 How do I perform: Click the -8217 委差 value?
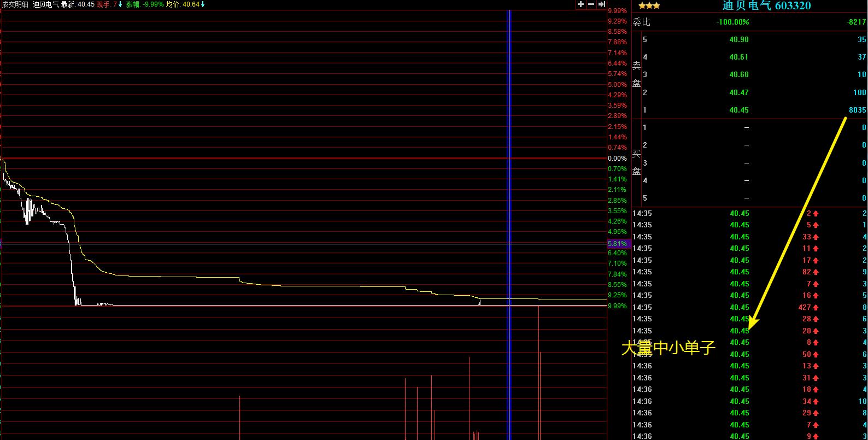coord(856,22)
